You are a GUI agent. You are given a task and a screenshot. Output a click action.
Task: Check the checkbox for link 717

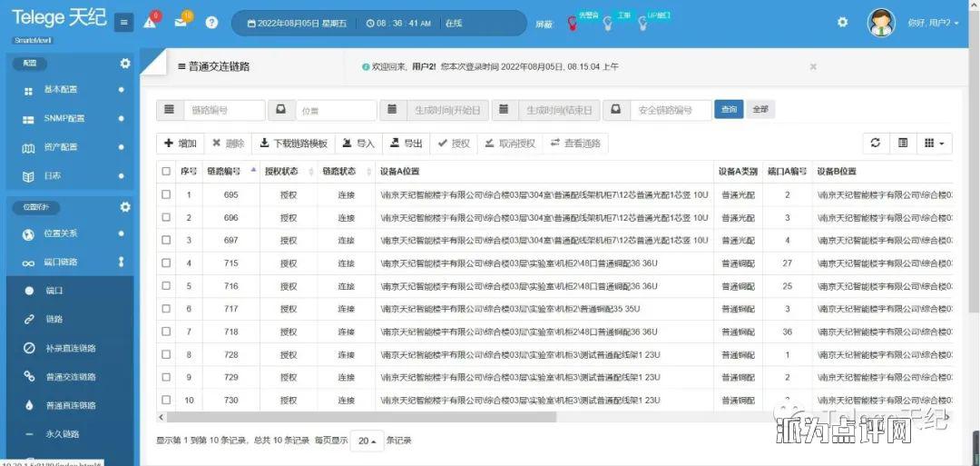166,308
